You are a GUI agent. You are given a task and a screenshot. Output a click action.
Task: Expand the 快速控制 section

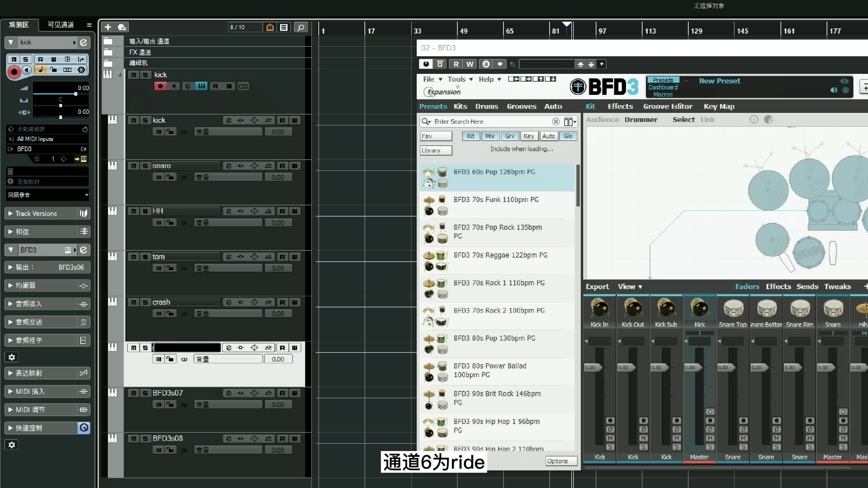pyautogui.click(x=10, y=428)
